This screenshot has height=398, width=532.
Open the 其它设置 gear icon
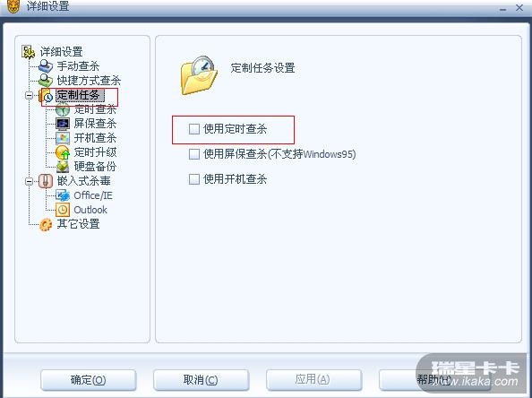pyautogui.click(x=46, y=224)
